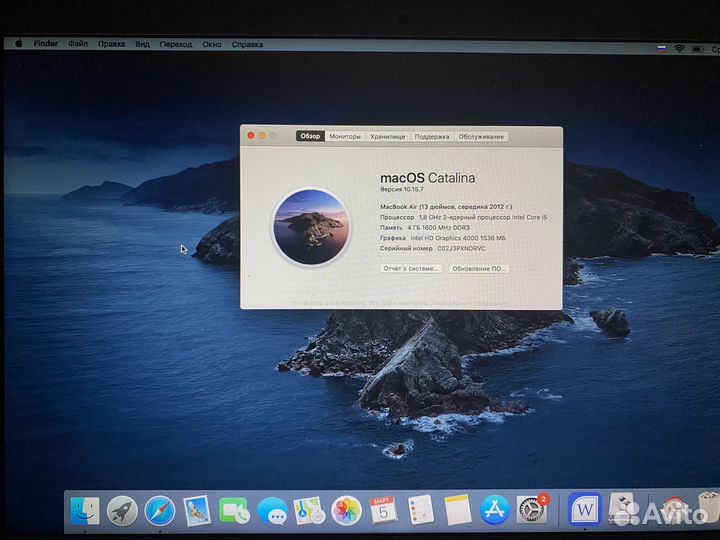
Task: Open the Окно menu
Action: pos(212,45)
